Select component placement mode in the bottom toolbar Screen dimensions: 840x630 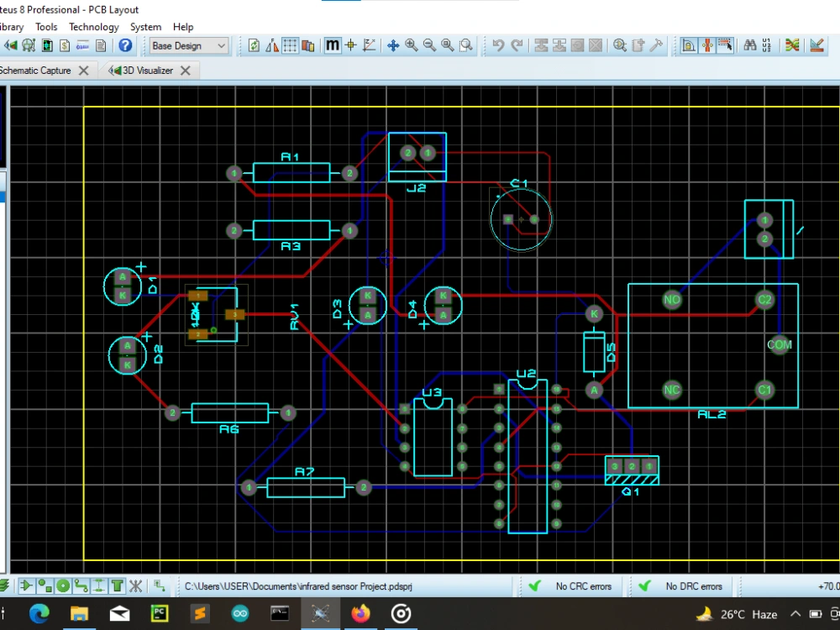(x=25, y=585)
